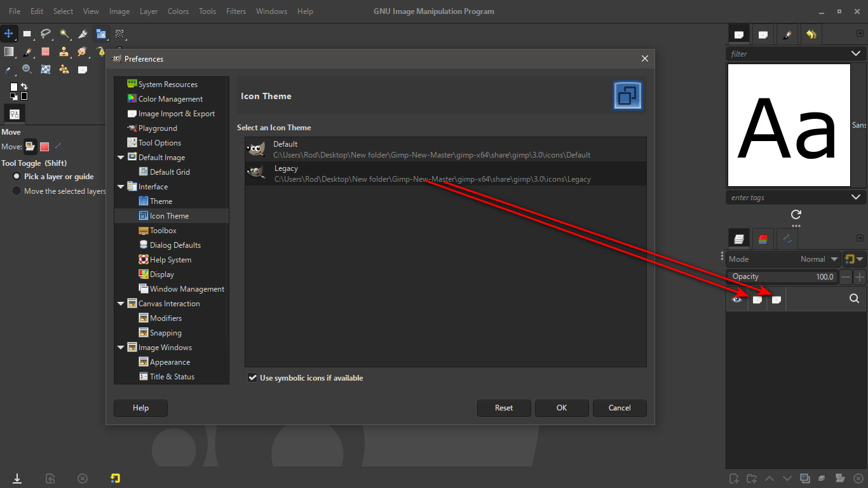Click the Help button in Preferences
This screenshot has width=868, height=488.
pos(140,408)
